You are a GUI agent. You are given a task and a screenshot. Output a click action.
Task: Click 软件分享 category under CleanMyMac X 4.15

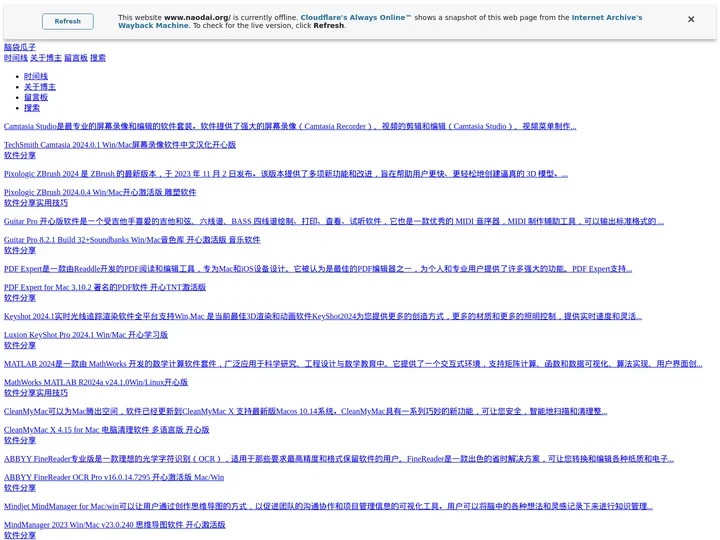pyautogui.click(x=20, y=440)
